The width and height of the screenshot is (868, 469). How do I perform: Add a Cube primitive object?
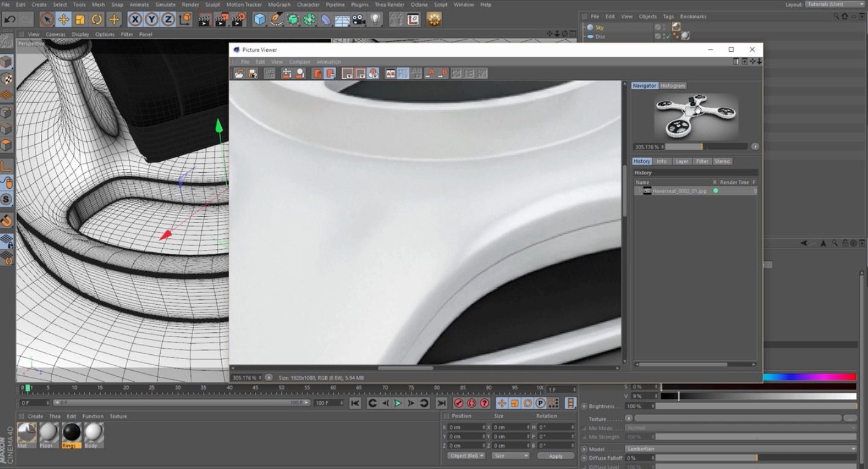tap(260, 20)
